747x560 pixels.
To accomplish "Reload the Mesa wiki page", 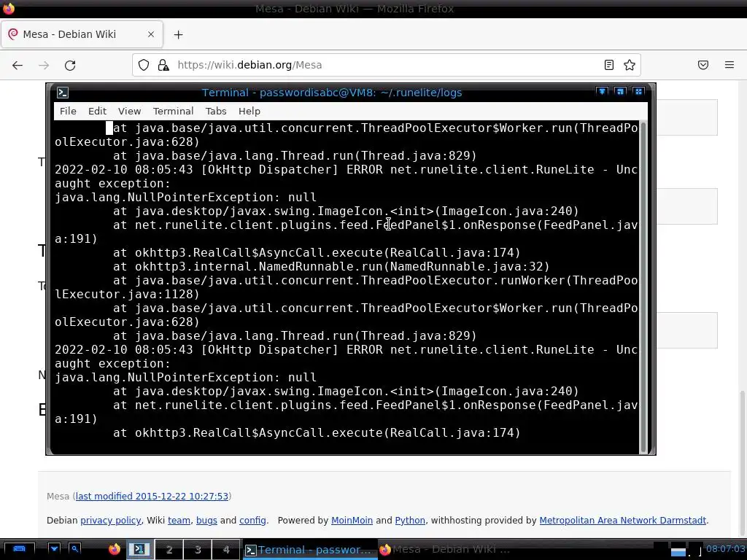I will [x=70, y=65].
